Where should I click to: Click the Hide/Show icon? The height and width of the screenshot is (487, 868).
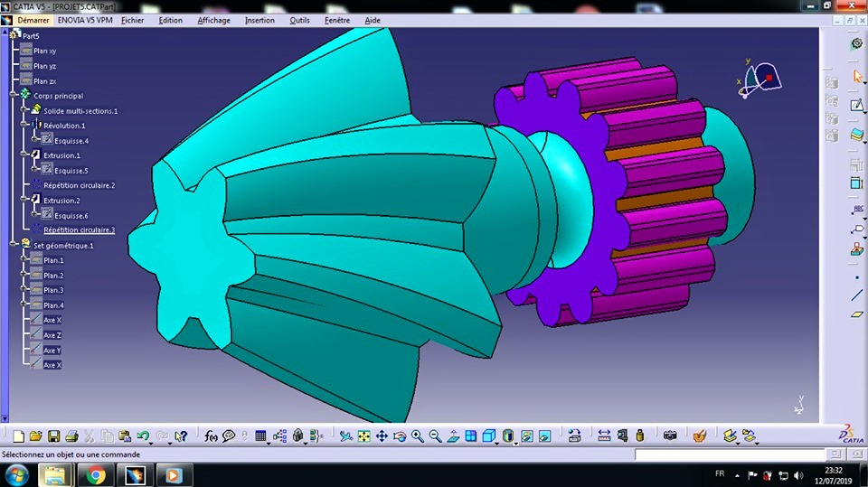pos(526,436)
